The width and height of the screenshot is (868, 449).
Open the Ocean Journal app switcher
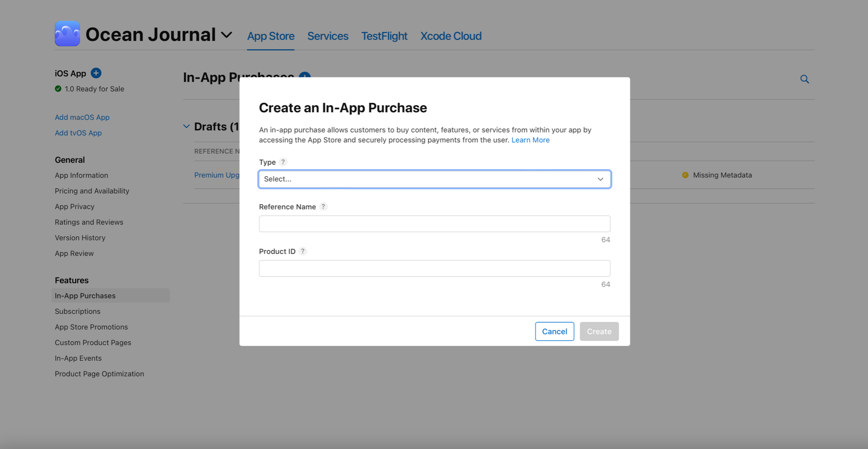point(227,34)
